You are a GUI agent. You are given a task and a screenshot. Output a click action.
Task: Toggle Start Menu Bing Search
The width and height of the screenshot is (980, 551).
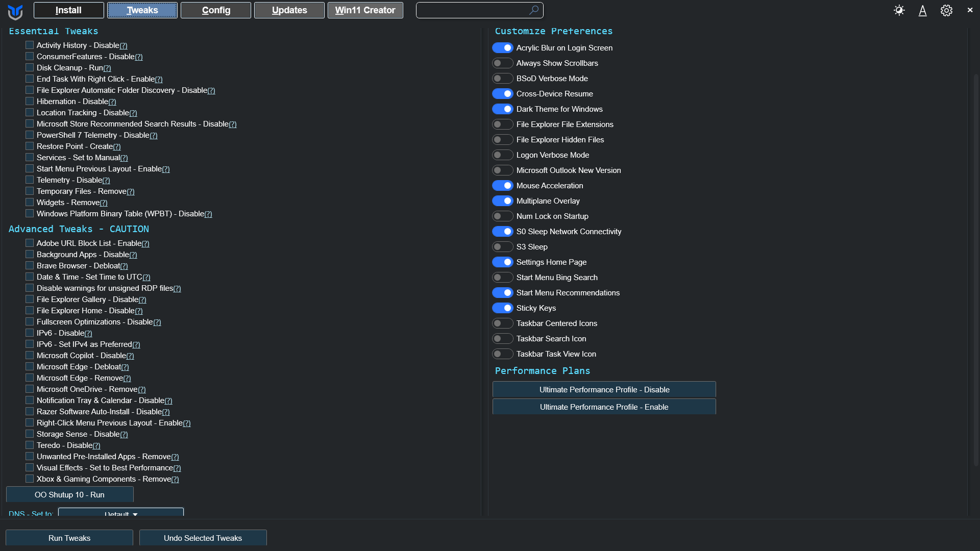(x=503, y=278)
